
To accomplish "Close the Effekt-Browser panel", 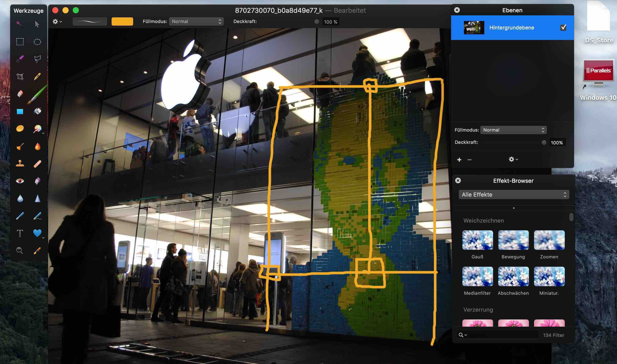I will (x=458, y=180).
